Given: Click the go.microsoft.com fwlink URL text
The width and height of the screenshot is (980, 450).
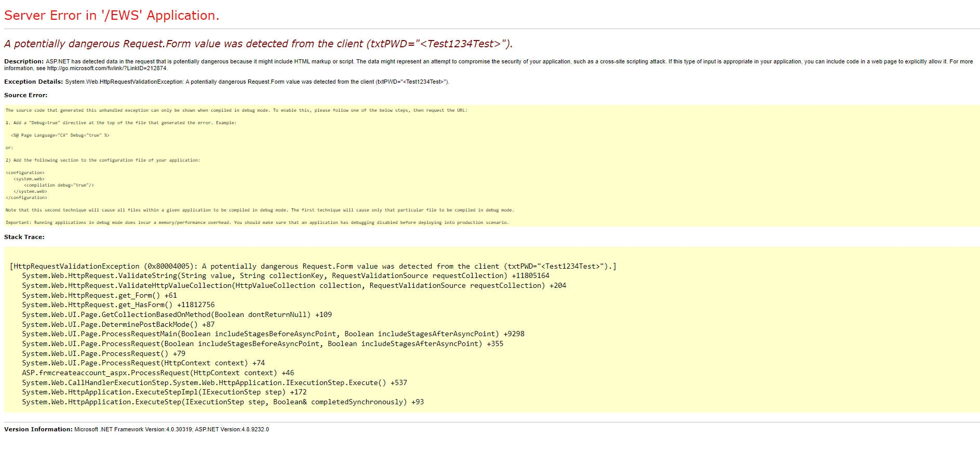Looking at the screenshot, I should point(107,68).
